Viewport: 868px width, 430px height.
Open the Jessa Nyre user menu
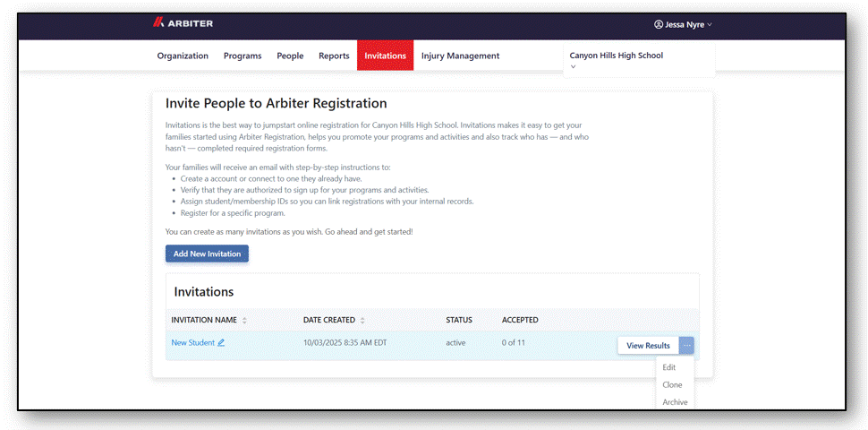point(684,24)
